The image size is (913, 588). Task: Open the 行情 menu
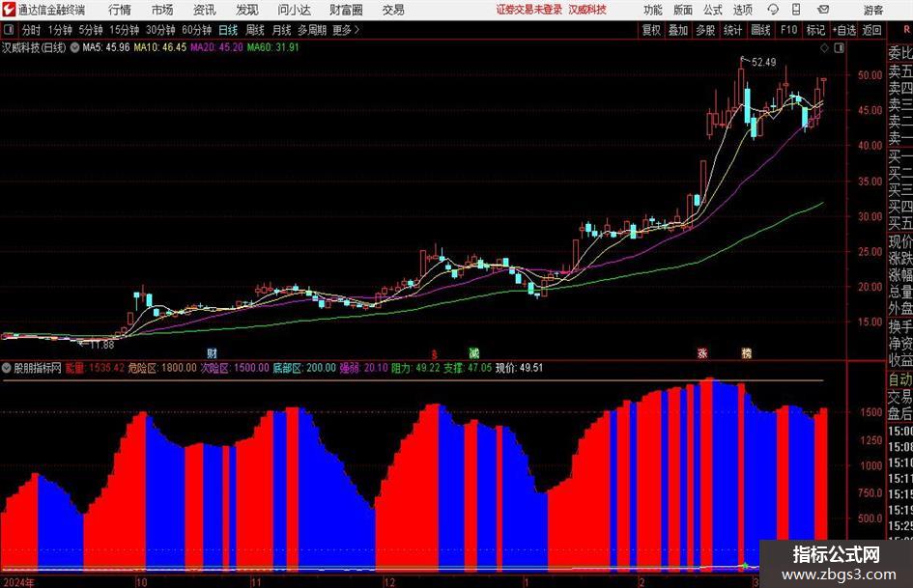[120, 10]
